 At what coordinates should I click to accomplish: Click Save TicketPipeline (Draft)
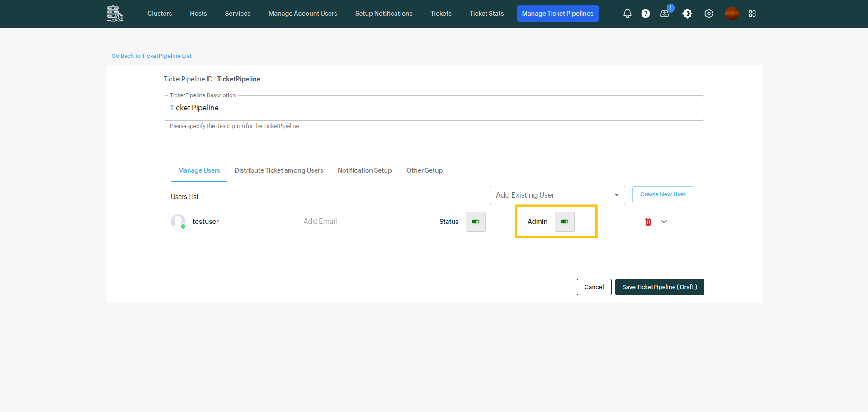(660, 287)
